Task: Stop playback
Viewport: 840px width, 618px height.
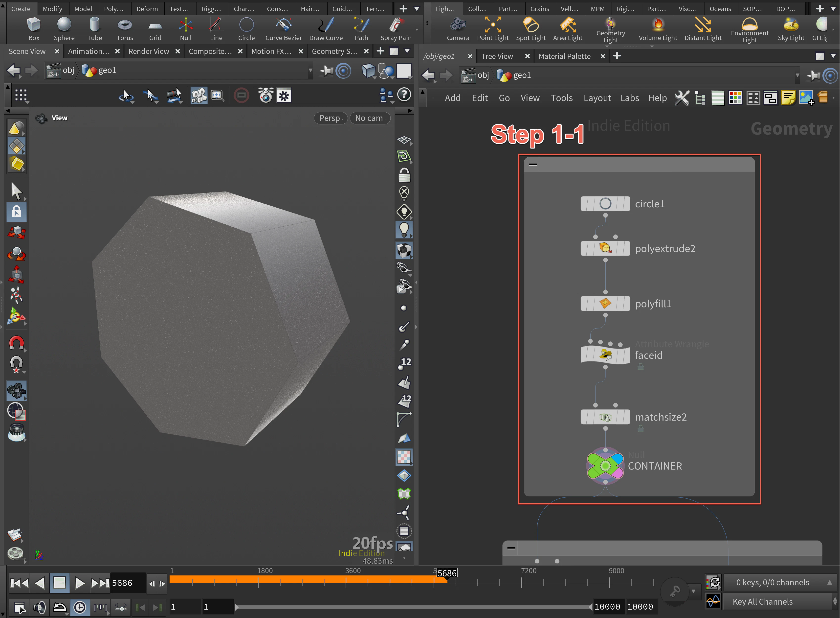Action: coord(59,583)
